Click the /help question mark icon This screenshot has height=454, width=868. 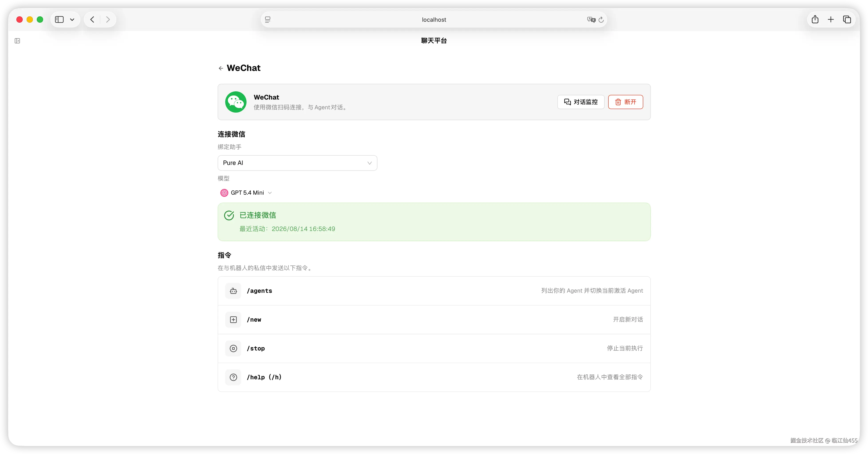[233, 377]
